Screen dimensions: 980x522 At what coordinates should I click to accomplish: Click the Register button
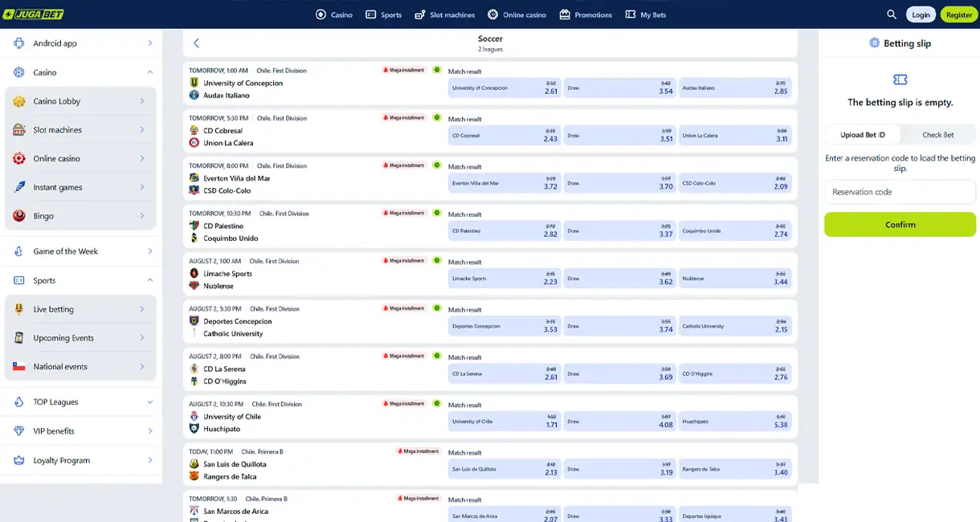coord(959,14)
